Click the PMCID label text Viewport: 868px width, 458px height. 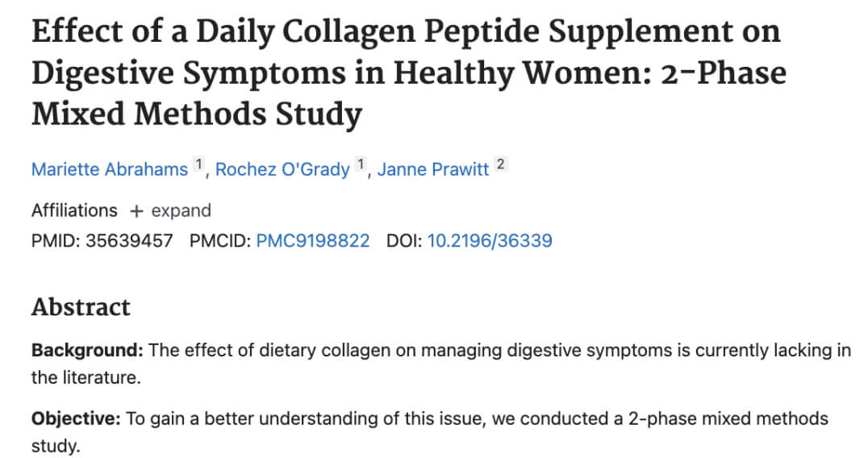pyautogui.click(x=219, y=241)
